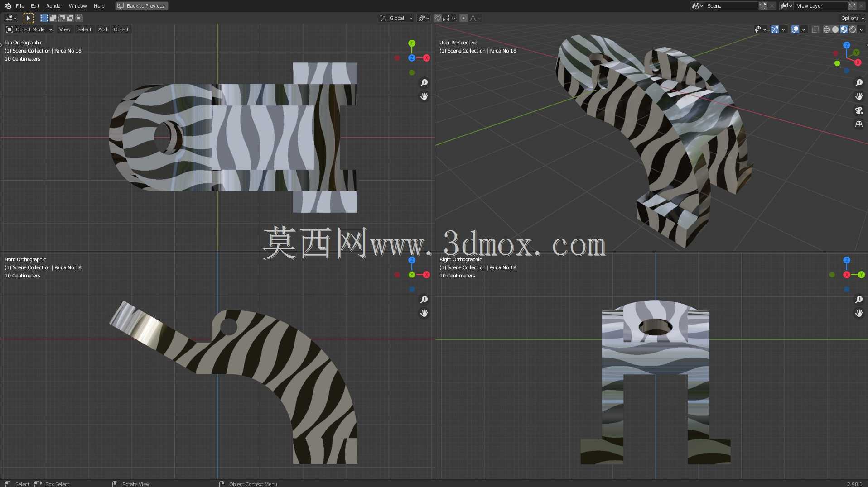Open the Object Mode dropdown
Viewport: 868px width, 487px height.
tap(29, 29)
